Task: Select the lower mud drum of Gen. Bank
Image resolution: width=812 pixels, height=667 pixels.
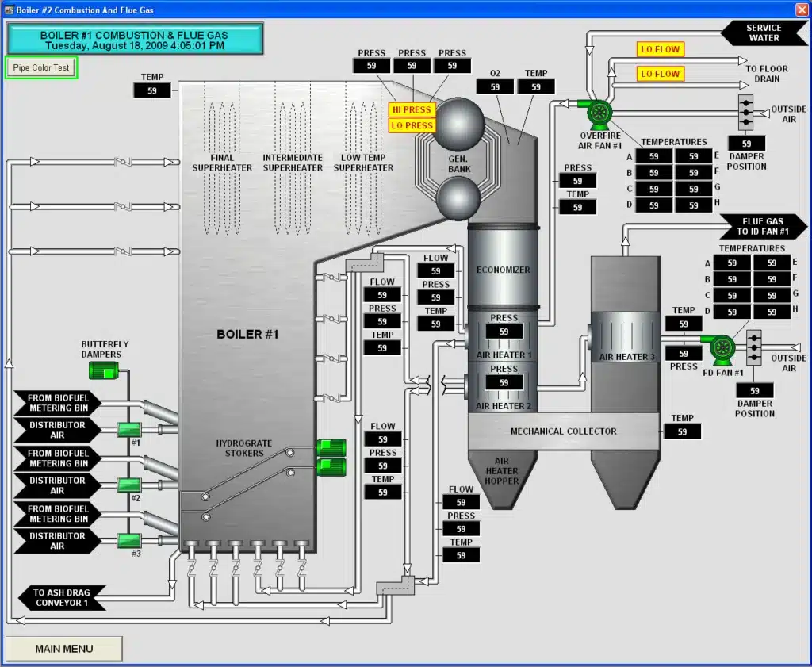Action: pos(458,198)
